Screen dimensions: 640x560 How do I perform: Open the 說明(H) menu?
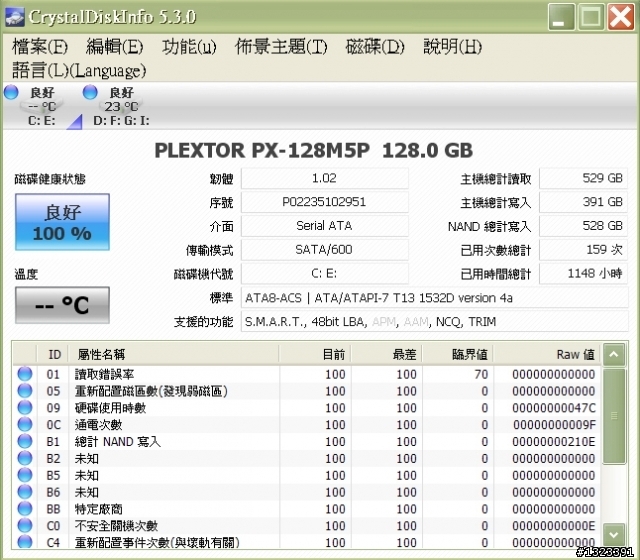[x=452, y=47]
